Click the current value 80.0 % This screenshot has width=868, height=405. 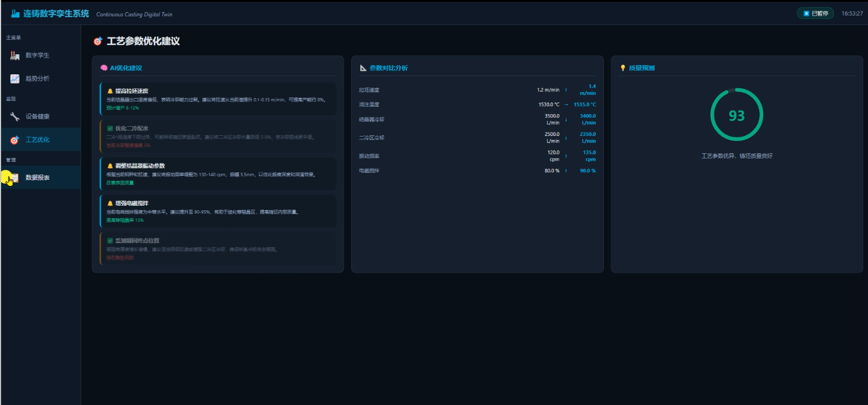click(x=552, y=171)
